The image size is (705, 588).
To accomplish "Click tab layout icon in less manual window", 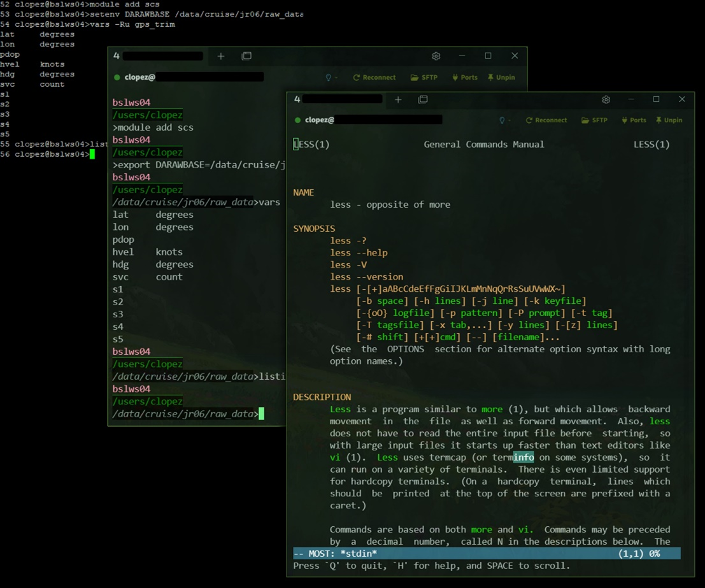I will pos(423,99).
